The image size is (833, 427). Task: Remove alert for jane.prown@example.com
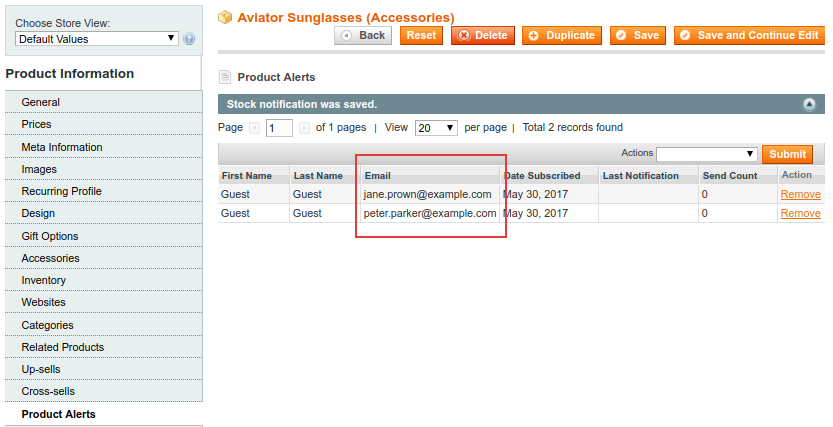[801, 194]
